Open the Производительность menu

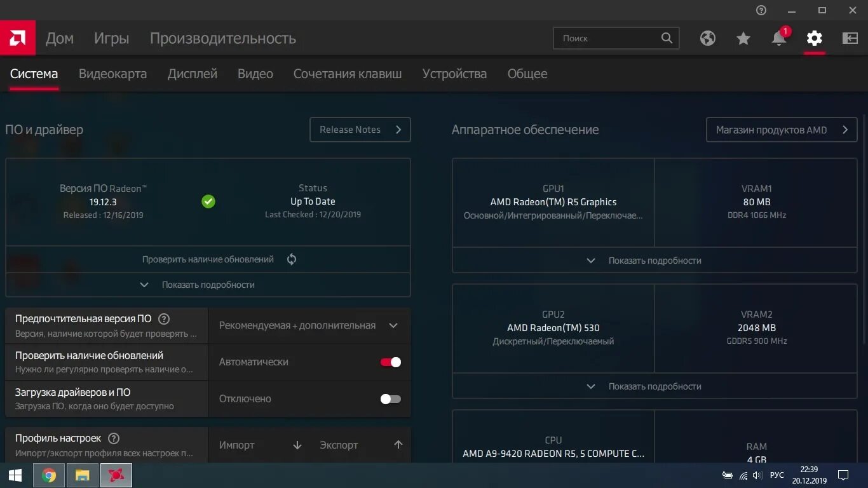point(223,38)
